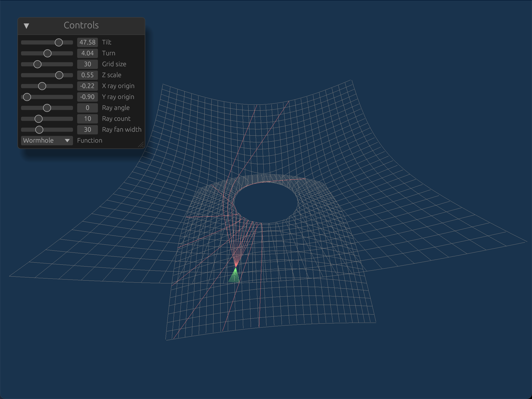Click the Ray angle slider knob
This screenshot has height=399, width=532.
coord(47,108)
